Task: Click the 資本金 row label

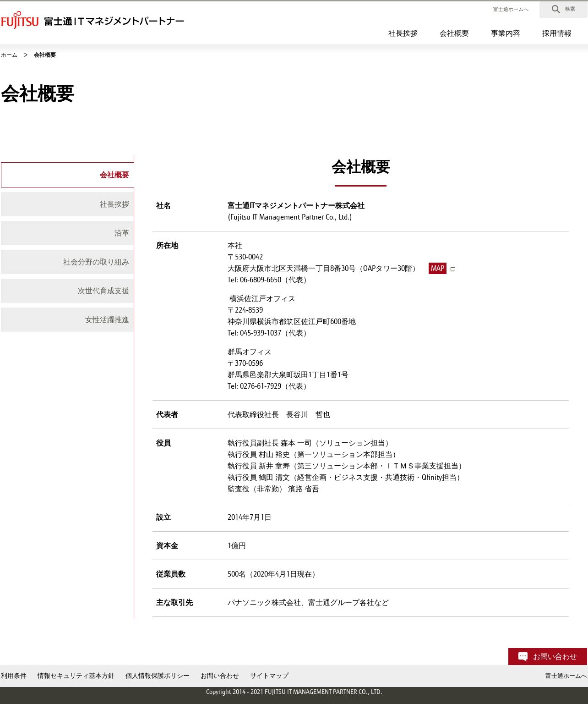Action: coord(167,546)
